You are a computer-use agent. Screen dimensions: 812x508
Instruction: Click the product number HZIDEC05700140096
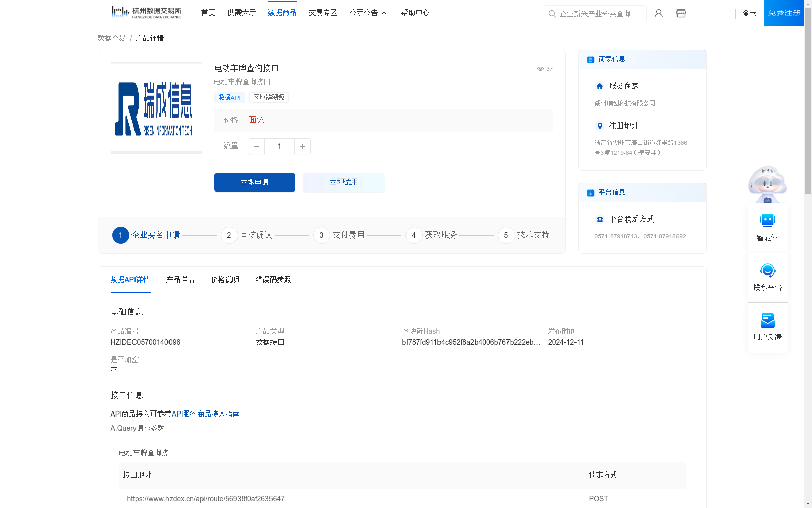(x=145, y=342)
